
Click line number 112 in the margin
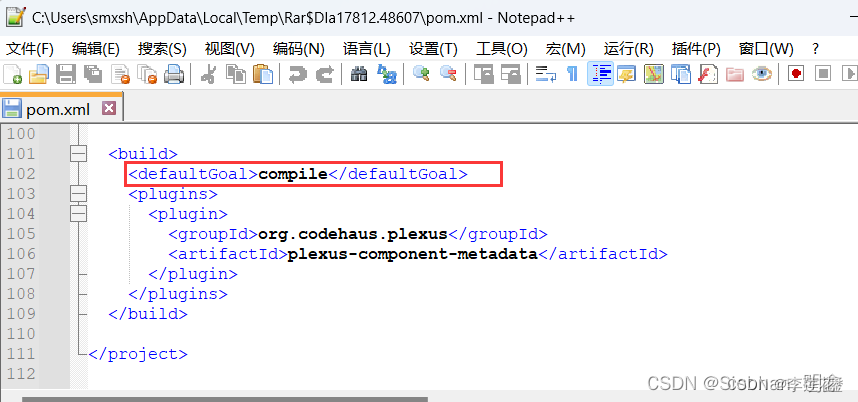coord(21,374)
